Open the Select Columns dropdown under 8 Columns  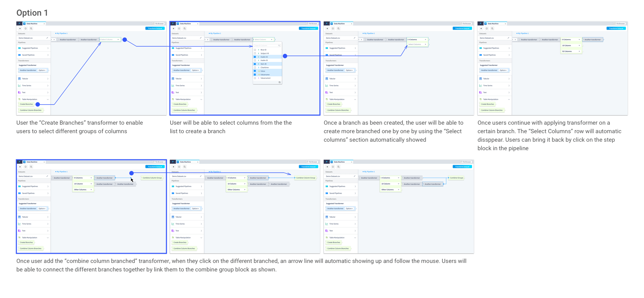tap(418, 44)
